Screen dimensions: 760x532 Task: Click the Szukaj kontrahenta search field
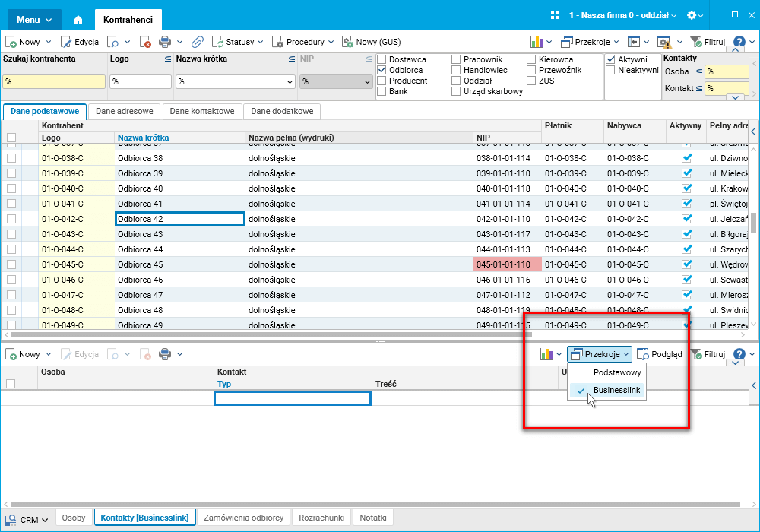click(x=53, y=81)
